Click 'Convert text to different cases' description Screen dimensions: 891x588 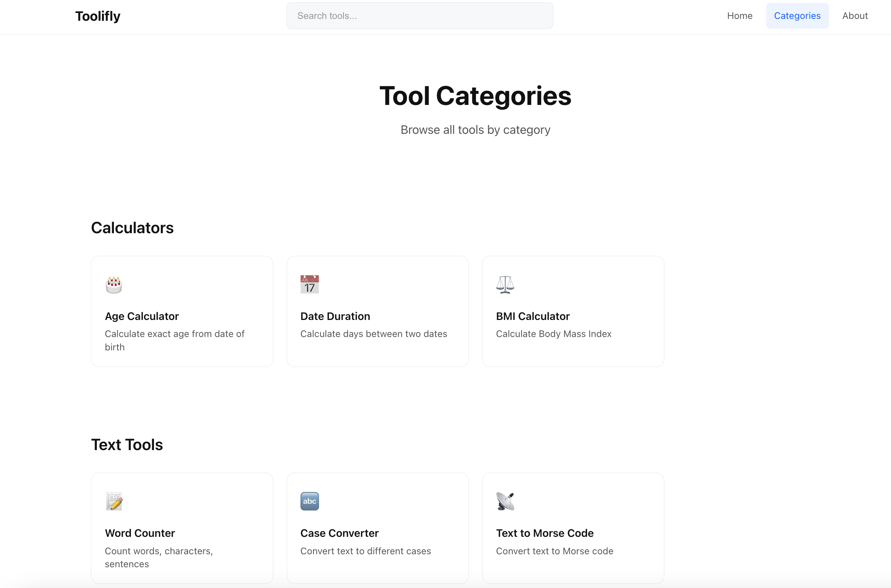point(365,551)
